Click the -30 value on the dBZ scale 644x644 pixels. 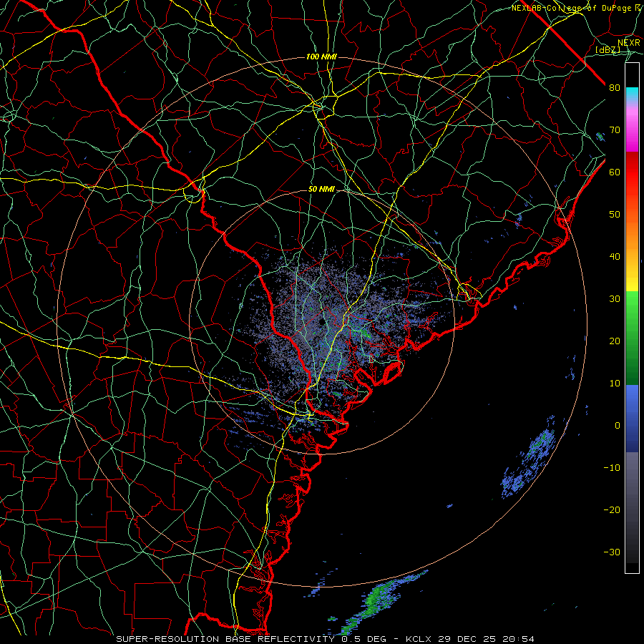tap(612, 552)
